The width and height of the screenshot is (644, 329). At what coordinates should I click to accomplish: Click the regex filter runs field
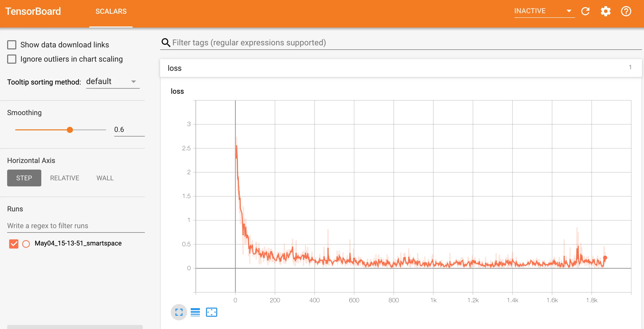[x=76, y=226]
